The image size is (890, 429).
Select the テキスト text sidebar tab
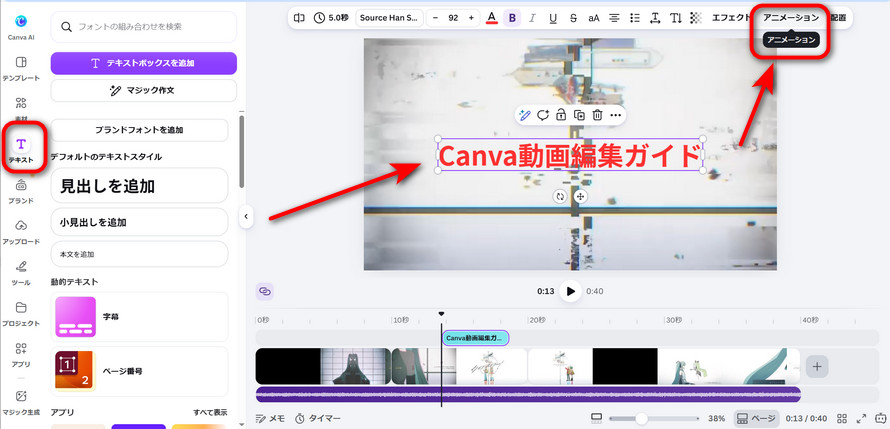pos(21,149)
